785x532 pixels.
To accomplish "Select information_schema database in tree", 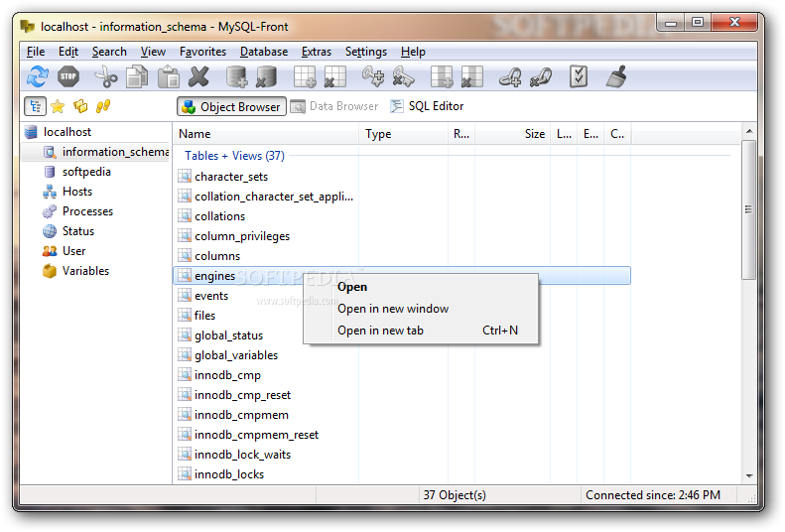I will [x=115, y=152].
